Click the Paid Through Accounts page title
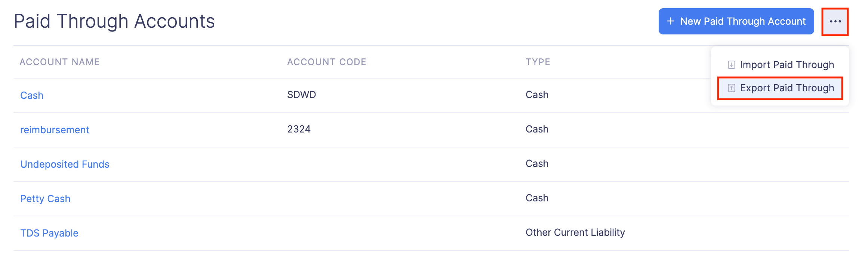The height and width of the screenshot is (259, 868). (x=114, y=21)
